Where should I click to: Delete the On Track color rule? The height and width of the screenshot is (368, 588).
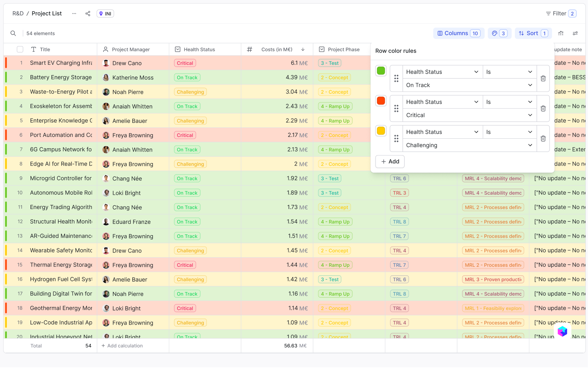(x=543, y=78)
